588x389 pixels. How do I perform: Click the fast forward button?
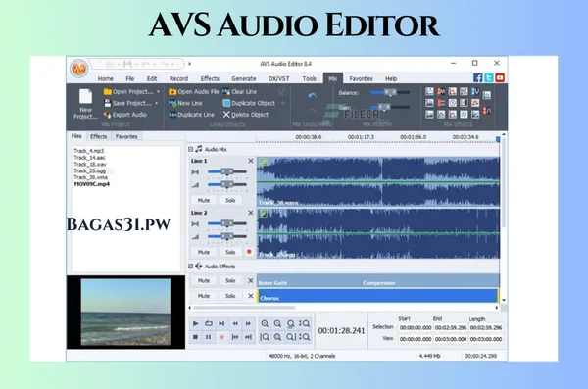coord(248,323)
